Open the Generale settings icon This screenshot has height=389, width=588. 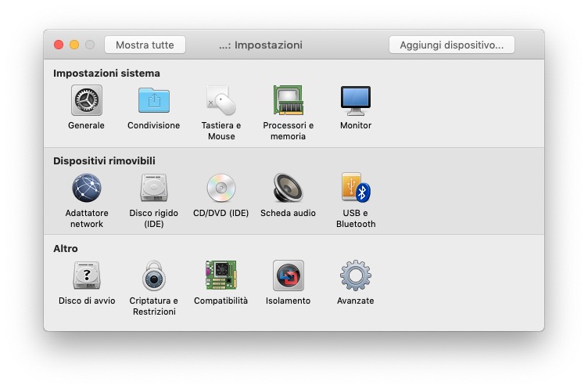click(87, 101)
